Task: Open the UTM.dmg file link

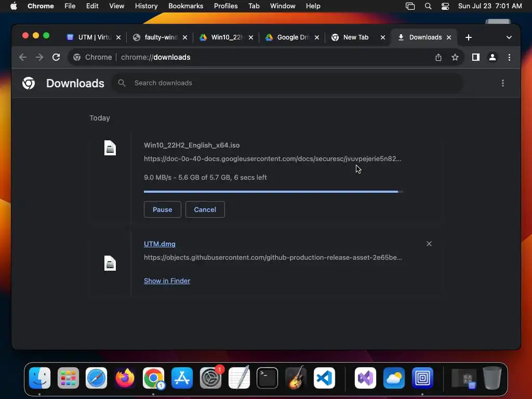Action: click(x=159, y=244)
